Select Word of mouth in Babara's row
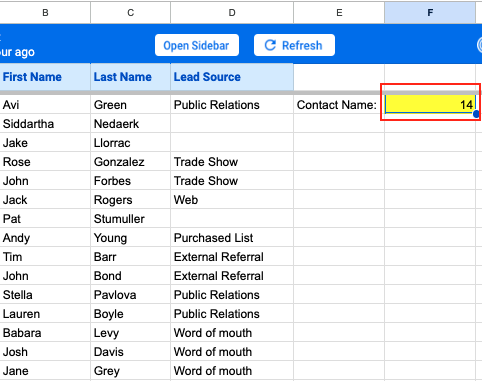482x381 pixels. 232,333
